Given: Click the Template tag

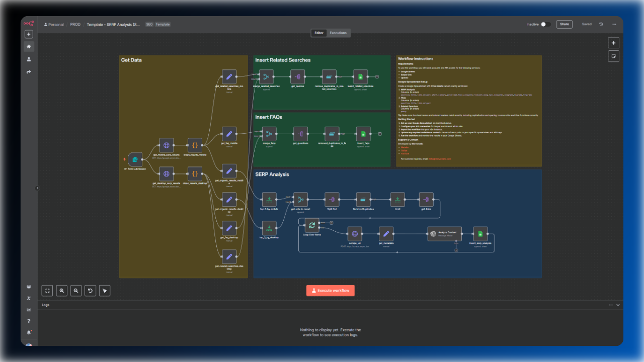Looking at the screenshot, I should click(163, 24).
